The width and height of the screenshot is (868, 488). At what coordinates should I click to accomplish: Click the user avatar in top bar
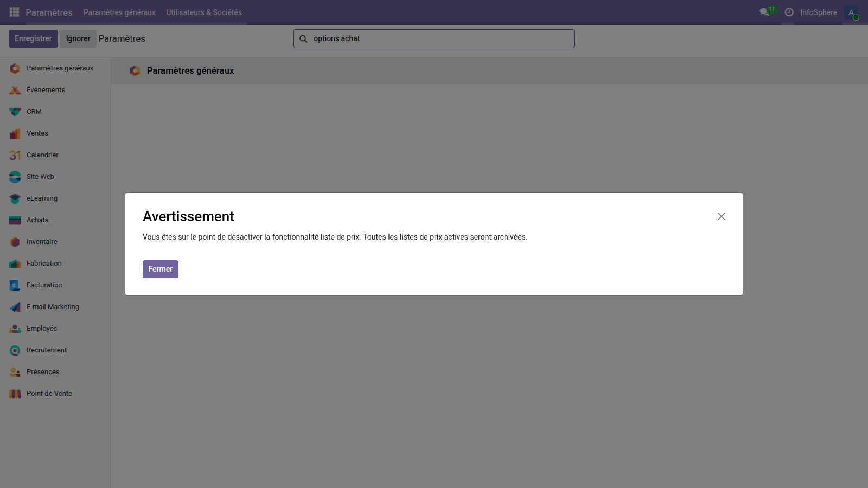pos(851,12)
